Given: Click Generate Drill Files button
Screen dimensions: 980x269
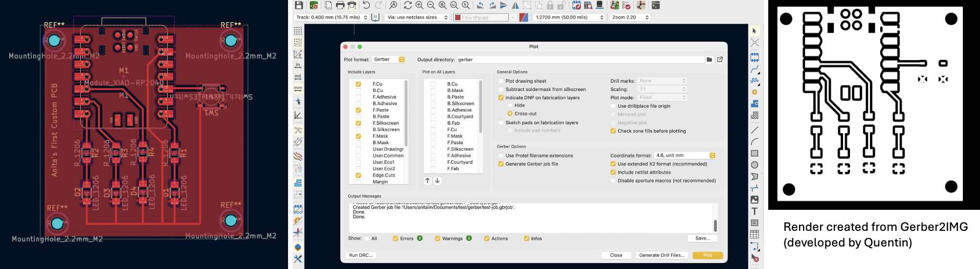Looking at the screenshot, I should coord(662,255).
